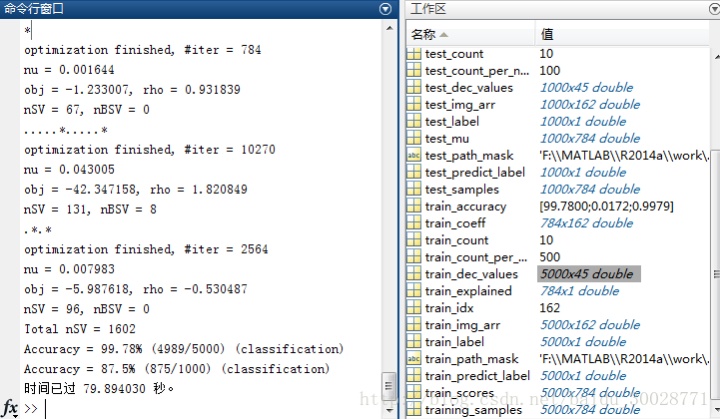
Task: Click the Command Window scroll up arrow
Action: point(389,28)
